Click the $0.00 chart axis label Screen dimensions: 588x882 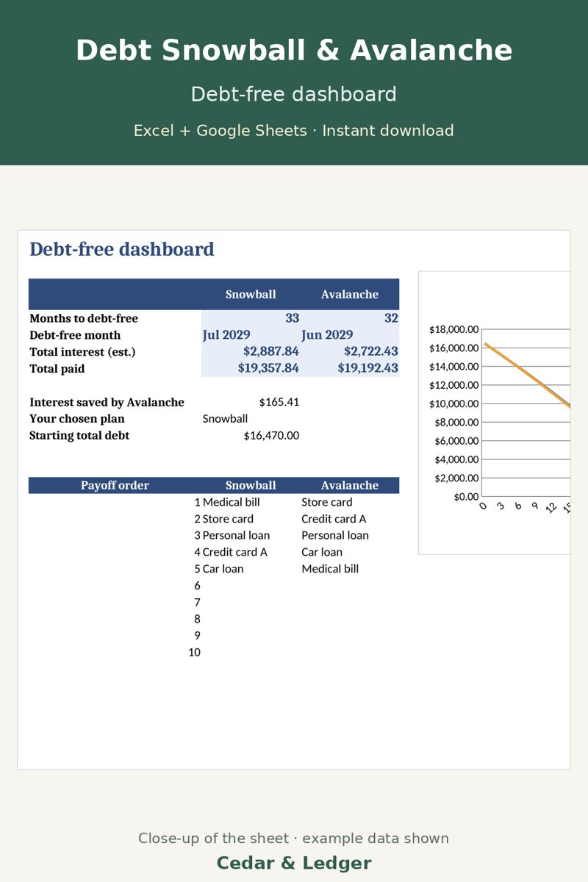tap(466, 497)
